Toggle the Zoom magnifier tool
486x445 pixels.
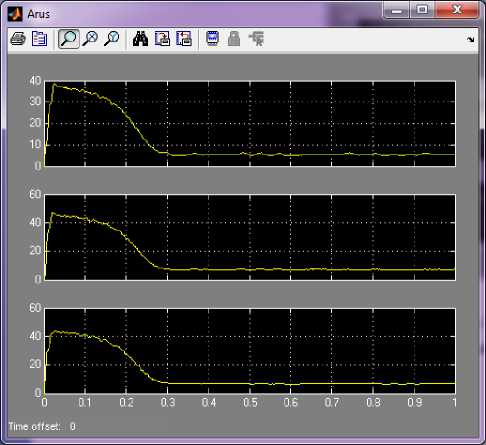coord(69,39)
